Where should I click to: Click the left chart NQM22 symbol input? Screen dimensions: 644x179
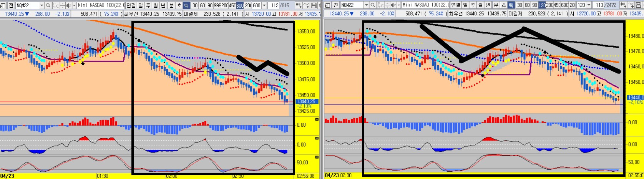(x=27, y=5)
